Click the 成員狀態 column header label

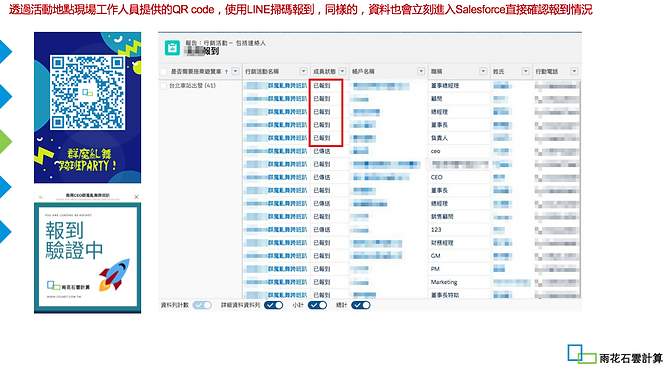pos(324,72)
